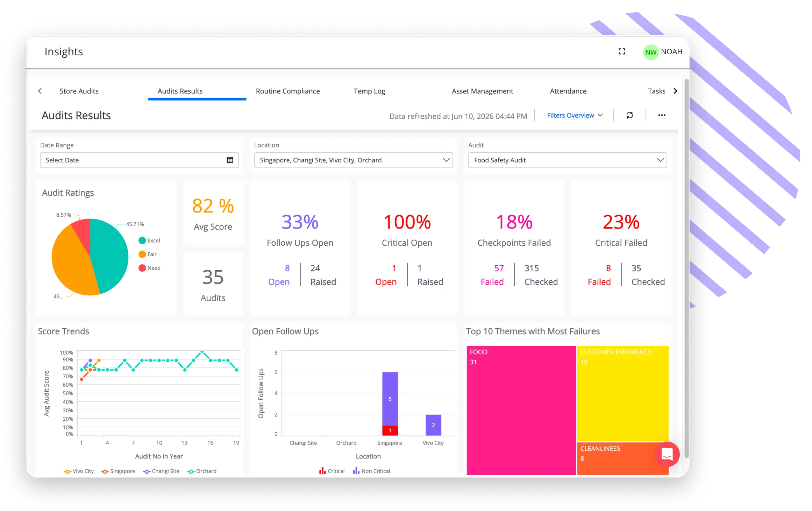Click the data refreshed timestamp text
Screen dimensions: 812x511
[458, 116]
